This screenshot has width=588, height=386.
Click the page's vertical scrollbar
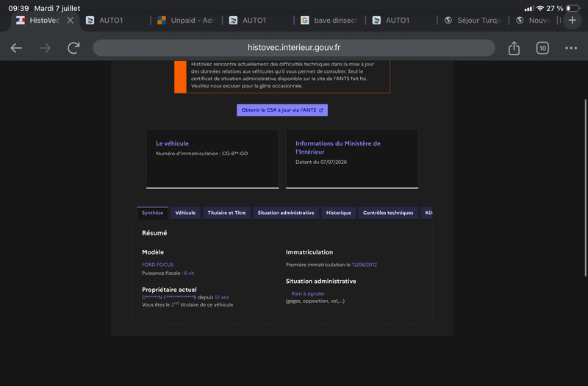pos(585,187)
